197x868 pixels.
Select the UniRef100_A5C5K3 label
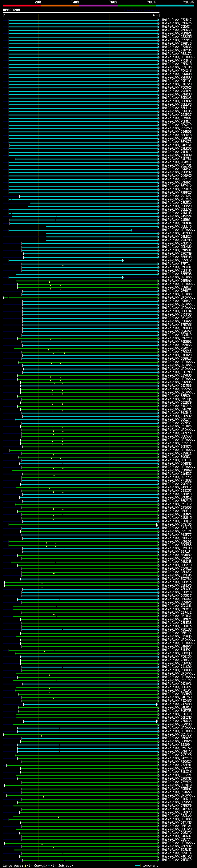point(177,88)
